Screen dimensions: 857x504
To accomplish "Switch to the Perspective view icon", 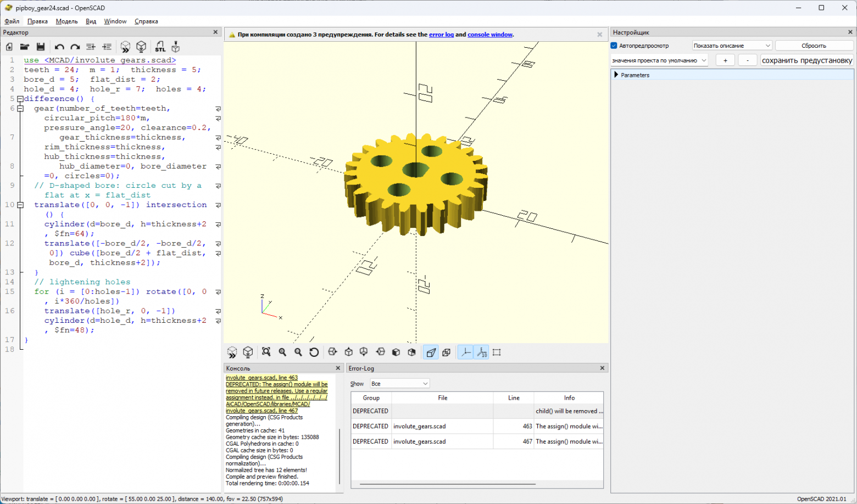I will pyautogui.click(x=431, y=352).
